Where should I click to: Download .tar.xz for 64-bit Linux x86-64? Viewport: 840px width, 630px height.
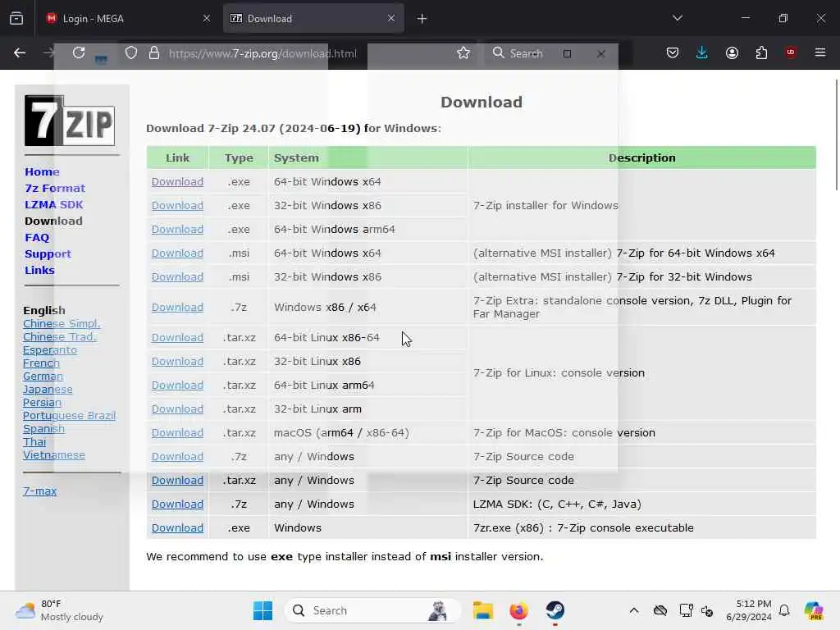tap(177, 337)
